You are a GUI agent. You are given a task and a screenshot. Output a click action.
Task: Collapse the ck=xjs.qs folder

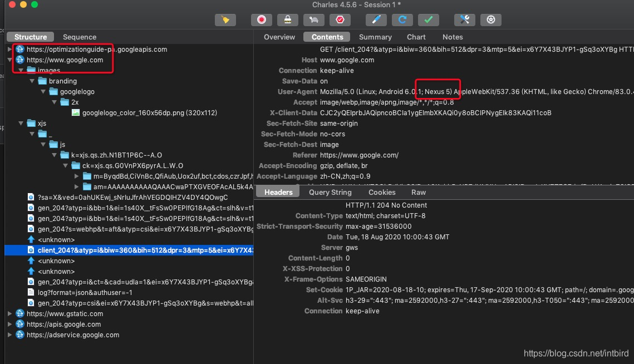66,165
